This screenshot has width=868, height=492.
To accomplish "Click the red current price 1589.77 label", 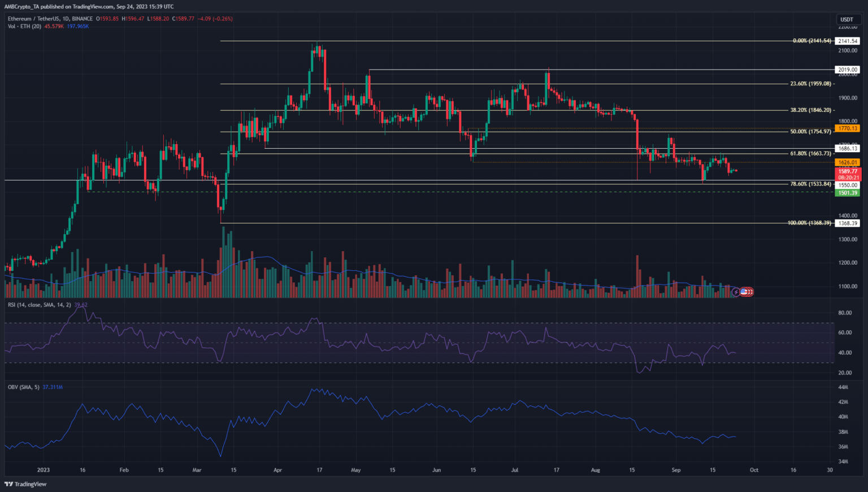I will point(847,171).
